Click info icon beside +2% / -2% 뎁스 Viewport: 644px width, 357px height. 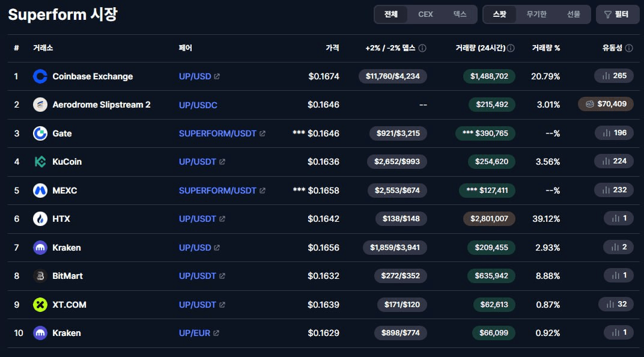pos(422,48)
